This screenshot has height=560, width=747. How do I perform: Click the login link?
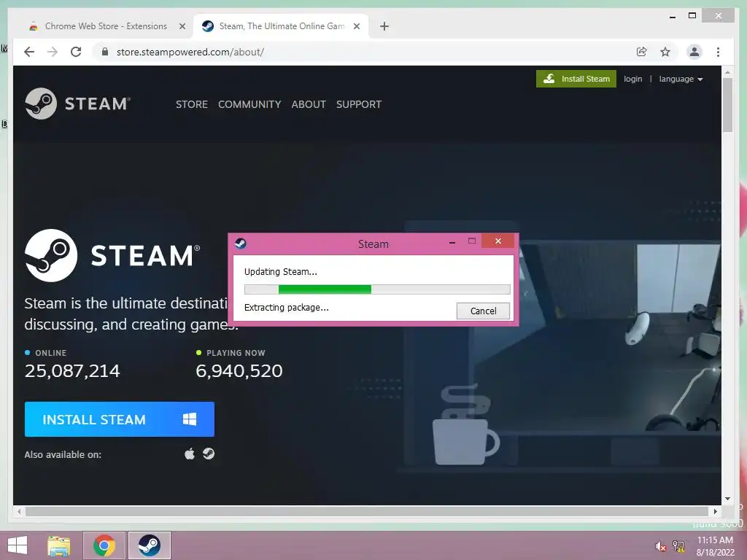[632, 79]
